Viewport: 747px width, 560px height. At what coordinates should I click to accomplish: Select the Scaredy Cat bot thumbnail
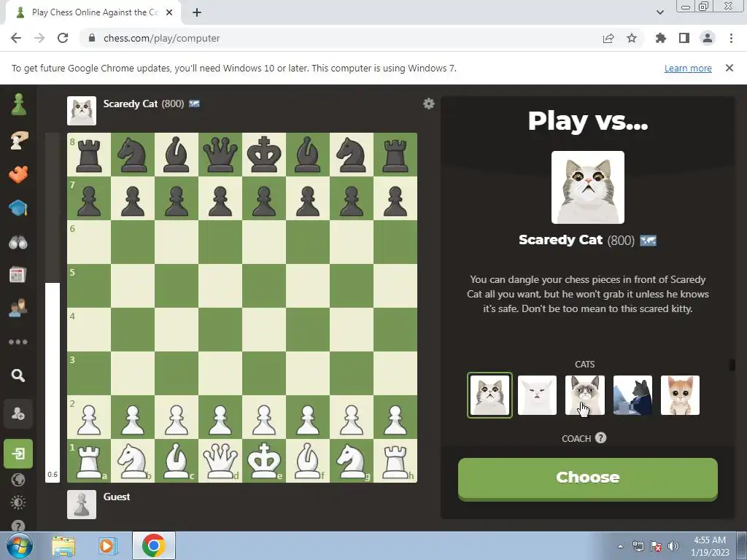click(x=489, y=395)
